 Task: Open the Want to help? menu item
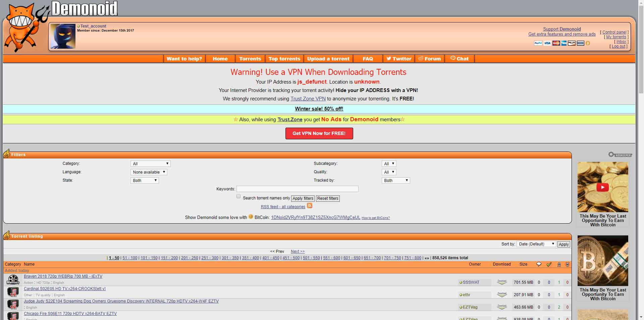coord(184,59)
